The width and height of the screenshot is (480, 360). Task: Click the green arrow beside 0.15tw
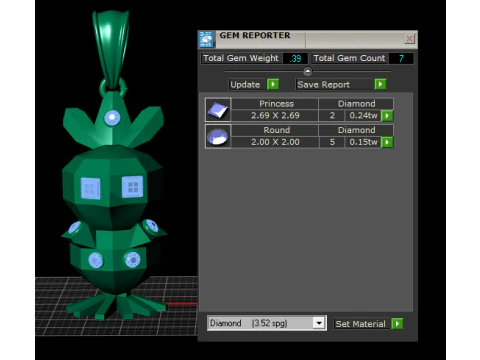click(x=387, y=142)
